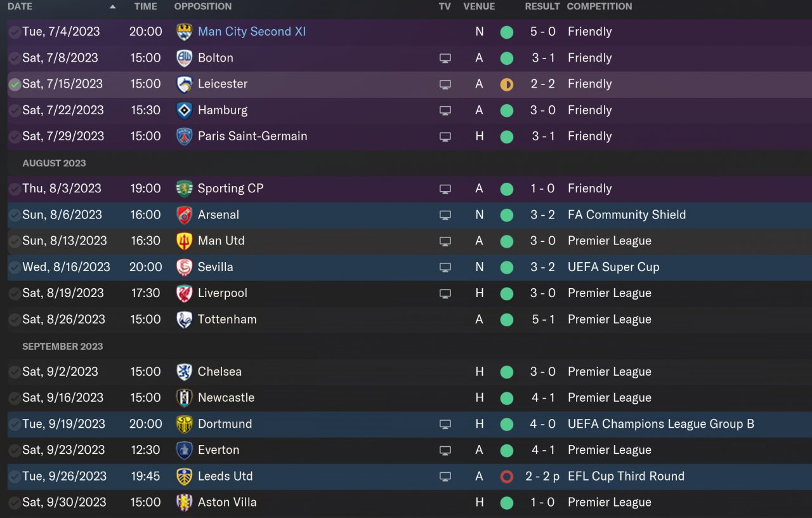Click the Man Utd crest icon

pyautogui.click(x=184, y=241)
